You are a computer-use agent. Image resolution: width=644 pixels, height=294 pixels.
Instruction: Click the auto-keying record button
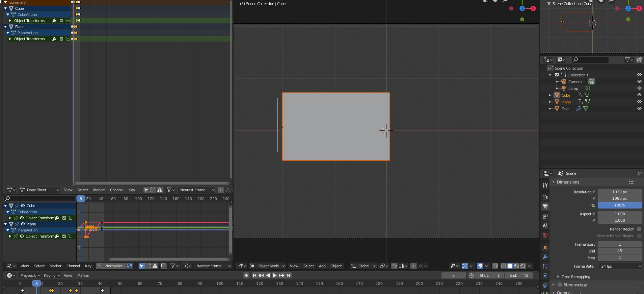[x=246, y=275]
